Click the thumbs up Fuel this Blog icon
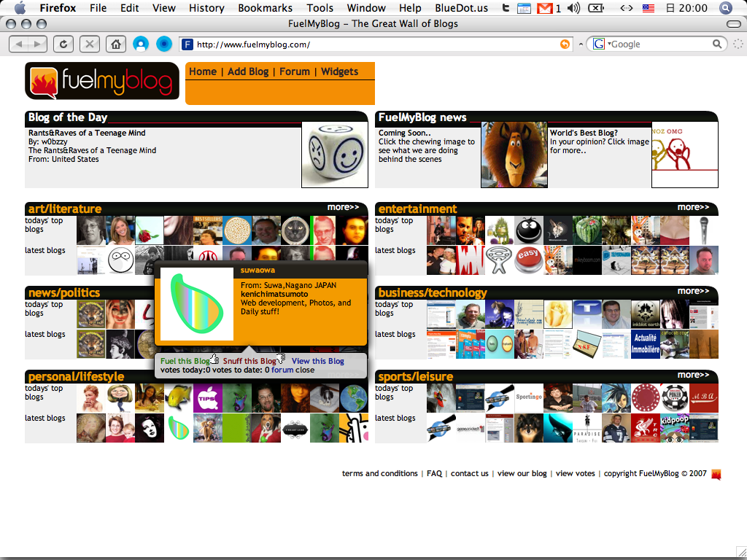 [x=214, y=359]
